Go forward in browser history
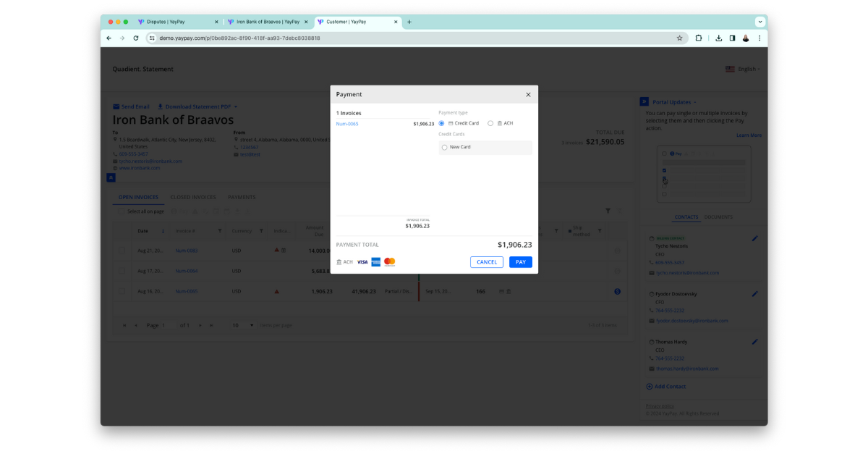This screenshot has width=868, height=454. pos(122,38)
